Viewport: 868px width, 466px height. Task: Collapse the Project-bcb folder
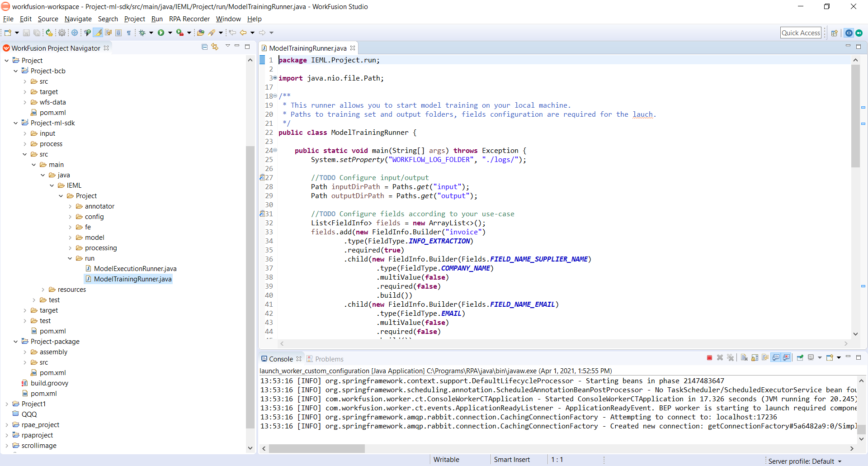pyautogui.click(x=16, y=71)
